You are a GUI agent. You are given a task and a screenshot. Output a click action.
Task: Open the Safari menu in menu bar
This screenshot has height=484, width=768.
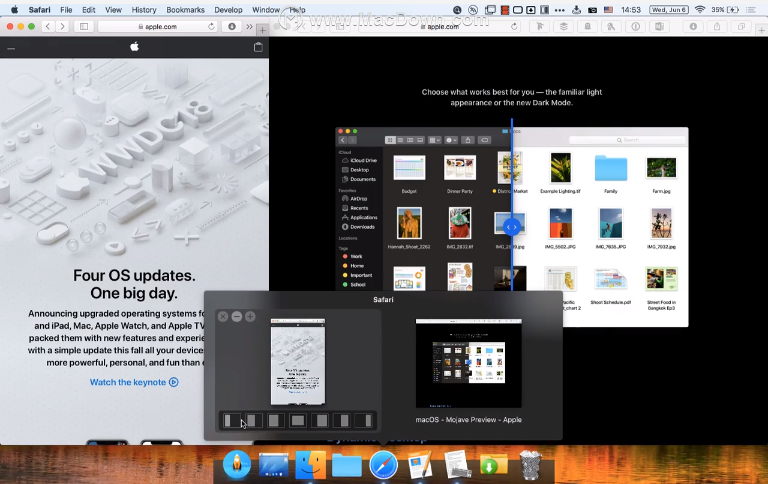39,10
